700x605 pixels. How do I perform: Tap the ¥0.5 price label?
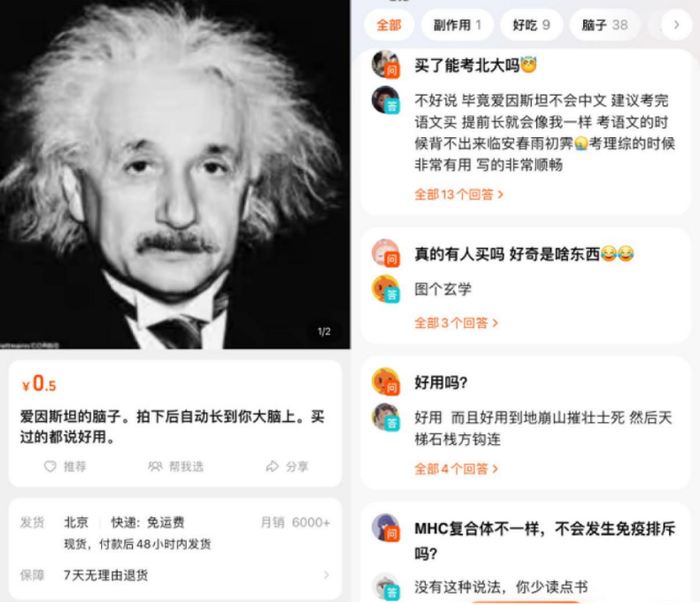point(39,384)
